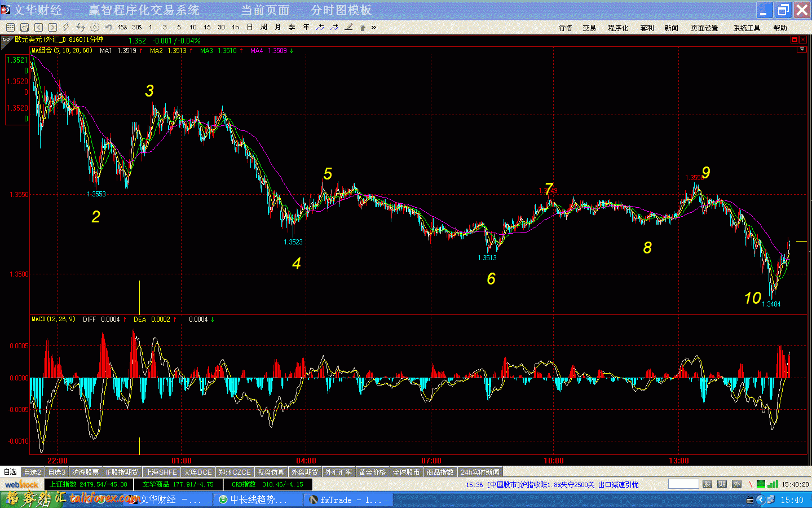Click the red slash icon in status bar
Viewport: 812px width, 508px height.
751,484
